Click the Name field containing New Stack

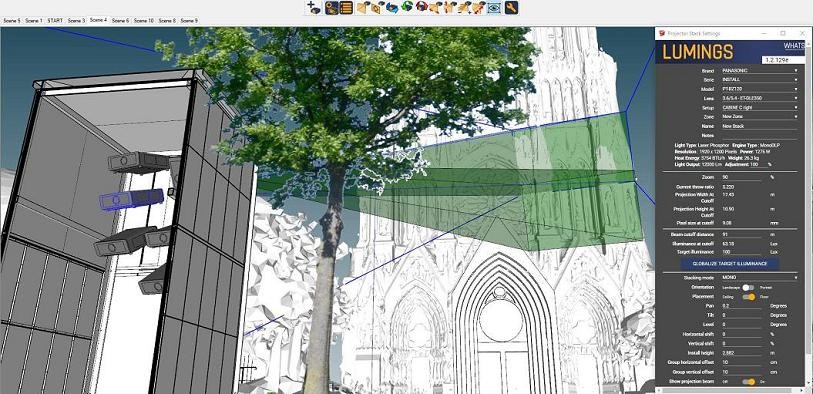tap(760, 126)
